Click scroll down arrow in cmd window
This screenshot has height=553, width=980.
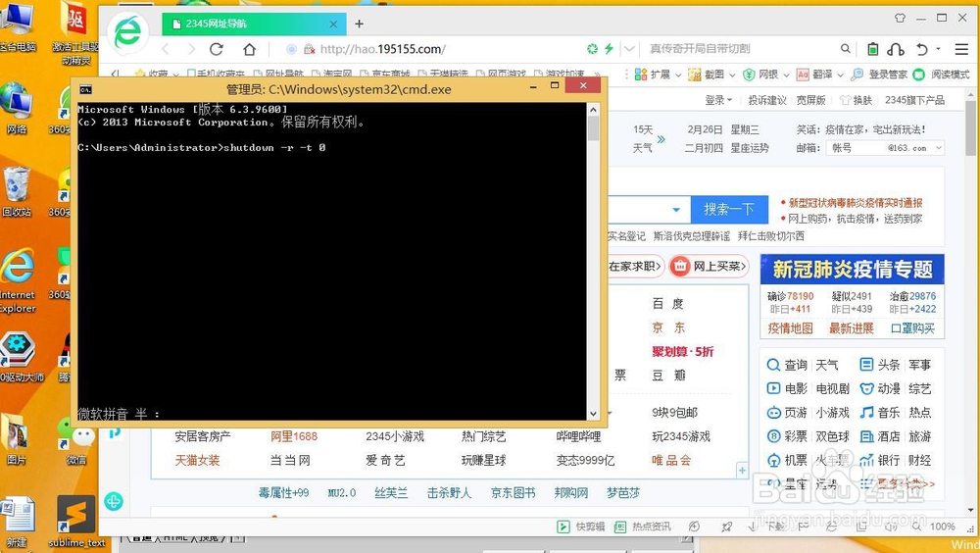click(593, 414)
